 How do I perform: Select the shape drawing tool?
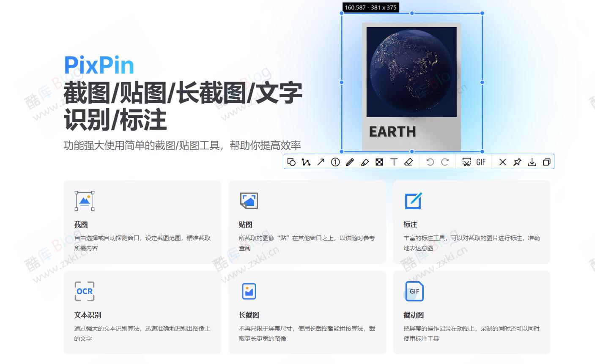[x=292, y=161]
